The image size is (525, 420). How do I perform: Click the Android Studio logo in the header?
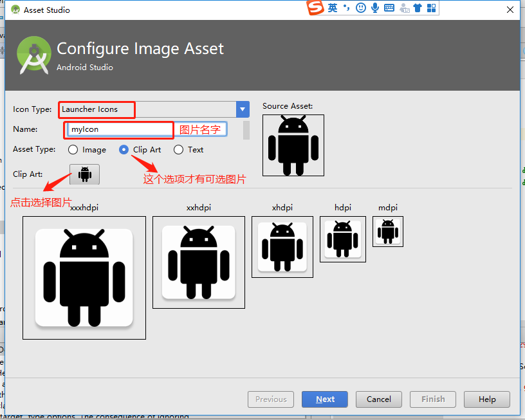tap(33, 55)
